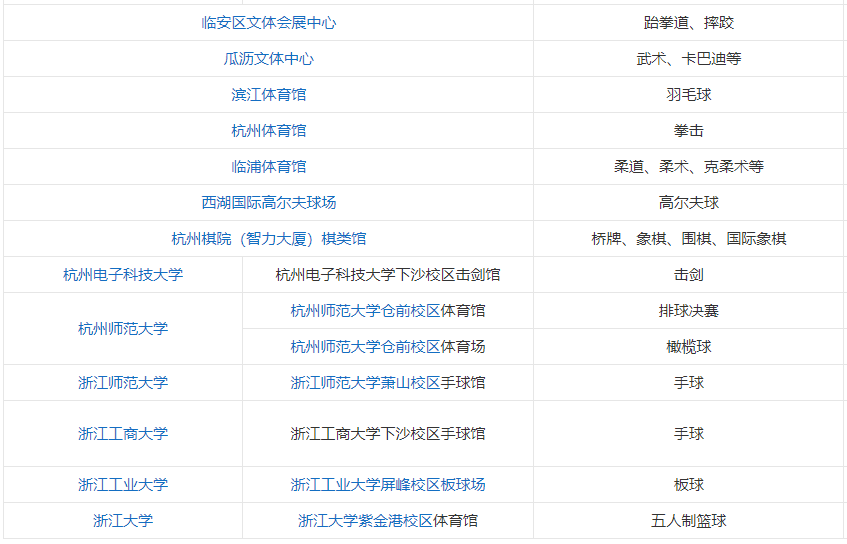Click the 五人制篮球 cell
The height and width of the screenshot is (544, 847).
click(x=689, y=521)
